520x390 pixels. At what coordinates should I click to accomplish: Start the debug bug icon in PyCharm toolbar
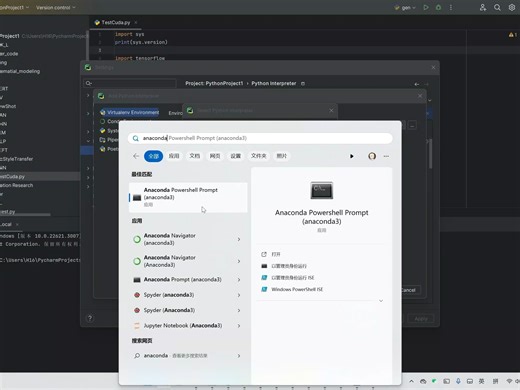point(438,7)
